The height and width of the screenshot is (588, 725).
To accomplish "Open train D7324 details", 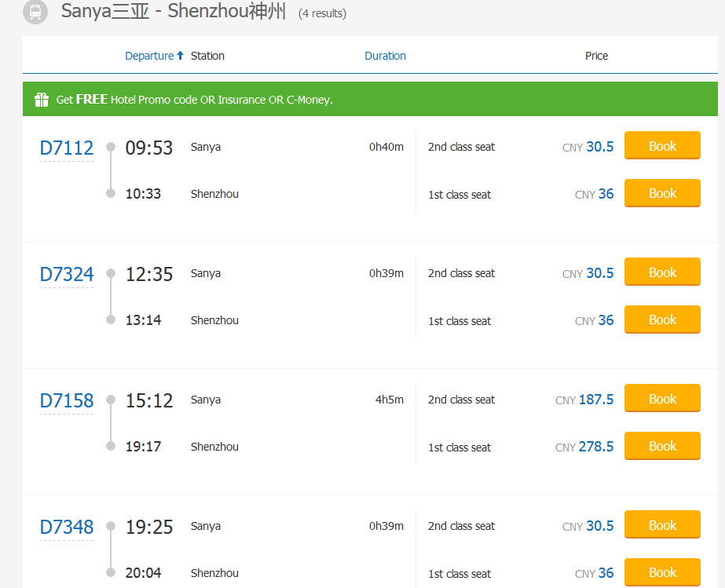I will coord(67,274).
